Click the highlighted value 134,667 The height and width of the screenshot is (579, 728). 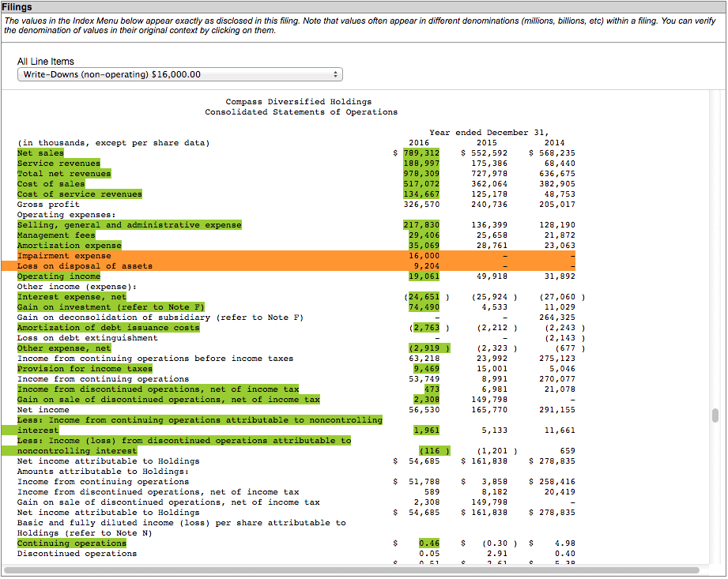coord(421,194)
